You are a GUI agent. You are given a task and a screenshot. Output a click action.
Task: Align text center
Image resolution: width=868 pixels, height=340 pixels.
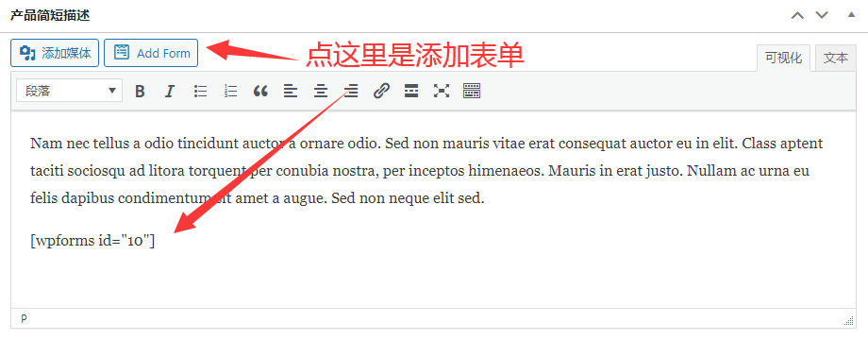pyautogui.click(x=321, y=92)
